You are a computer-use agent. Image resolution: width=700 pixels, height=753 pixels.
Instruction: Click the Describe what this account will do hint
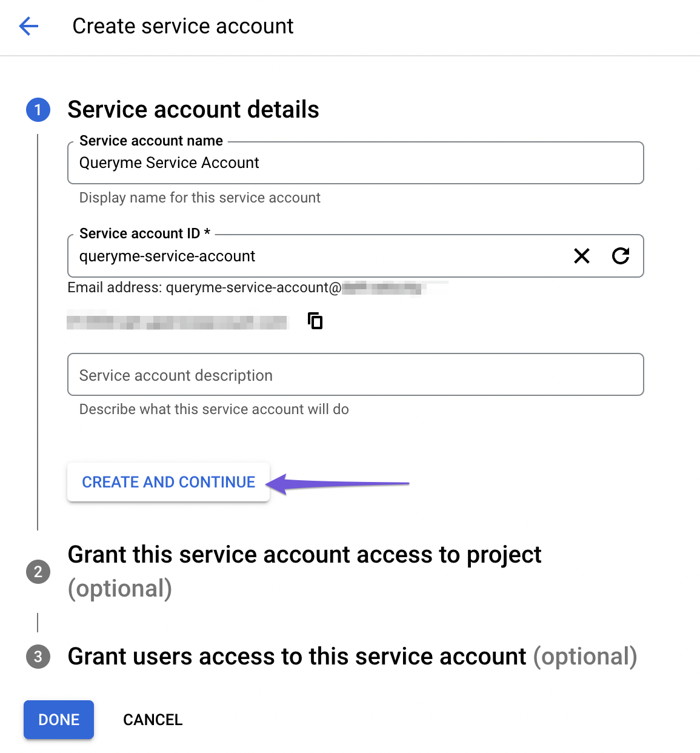214,409
